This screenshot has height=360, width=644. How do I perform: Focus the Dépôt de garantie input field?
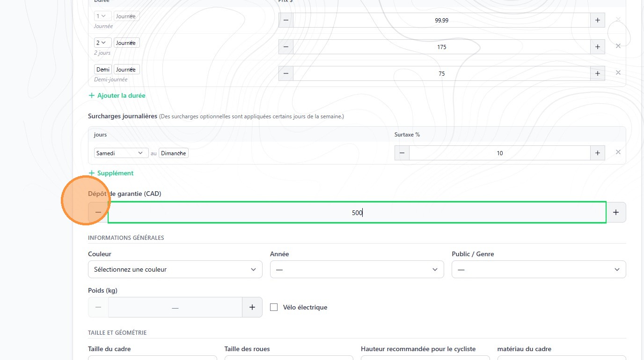click(357, 212)
